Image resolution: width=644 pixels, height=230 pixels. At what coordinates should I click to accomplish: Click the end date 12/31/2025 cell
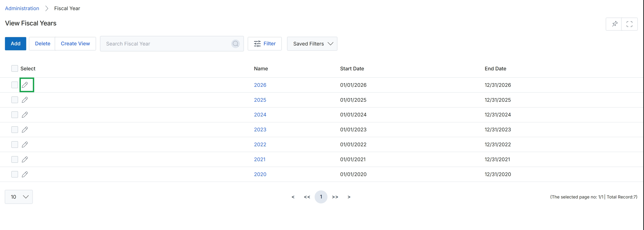coord(497,100)
